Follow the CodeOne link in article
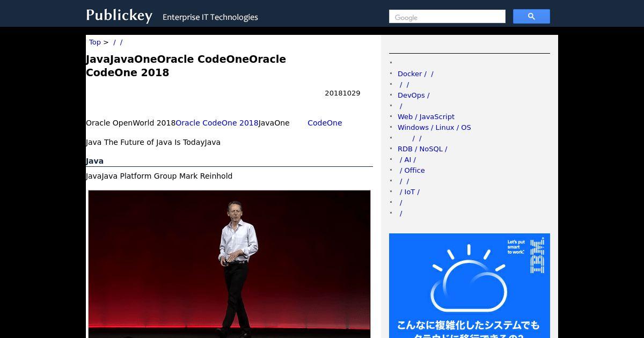 click(325, 123)
